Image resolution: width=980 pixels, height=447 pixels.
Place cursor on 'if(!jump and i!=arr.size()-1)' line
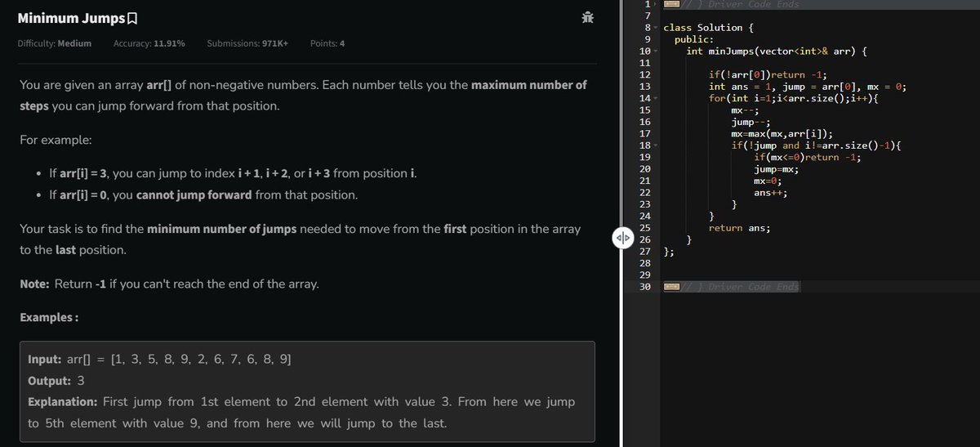tap(816, 145)
